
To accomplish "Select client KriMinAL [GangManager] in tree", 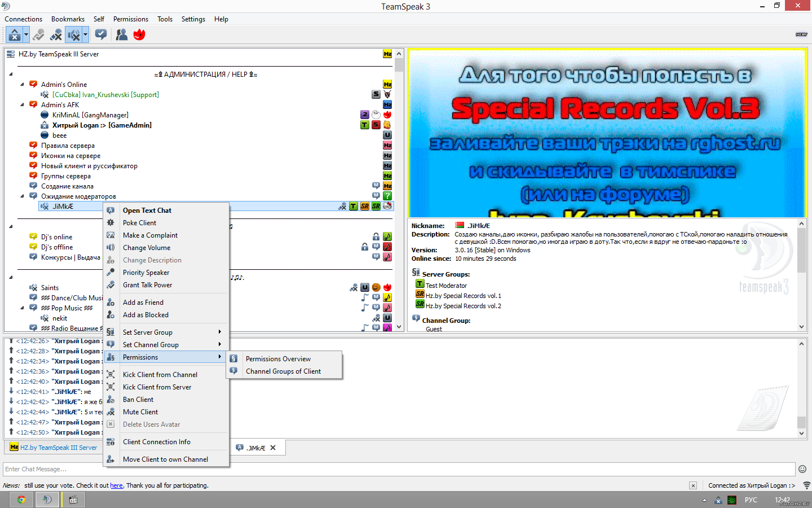I will 90,115.
